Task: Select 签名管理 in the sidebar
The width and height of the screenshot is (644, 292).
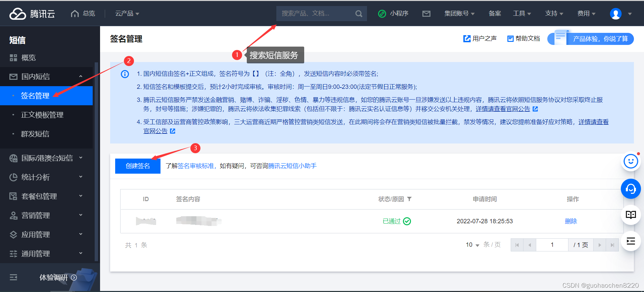Action: point(46,96)
